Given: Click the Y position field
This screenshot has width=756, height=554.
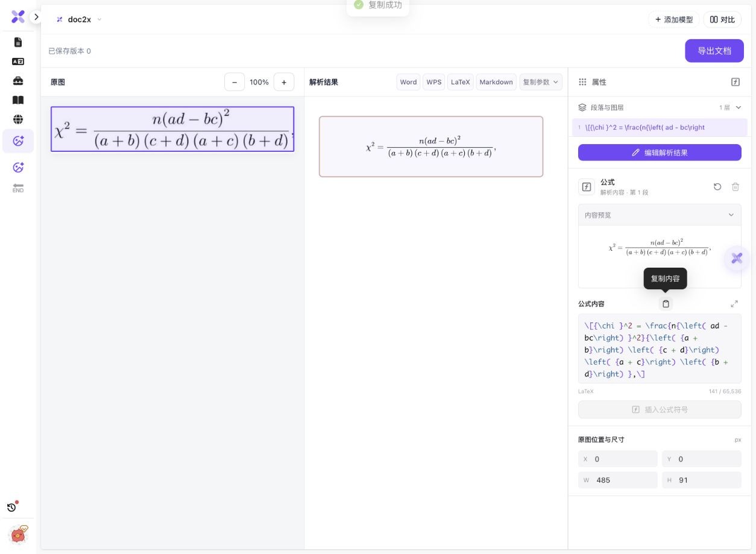Looking at the screenshot, I should point(702,459).
